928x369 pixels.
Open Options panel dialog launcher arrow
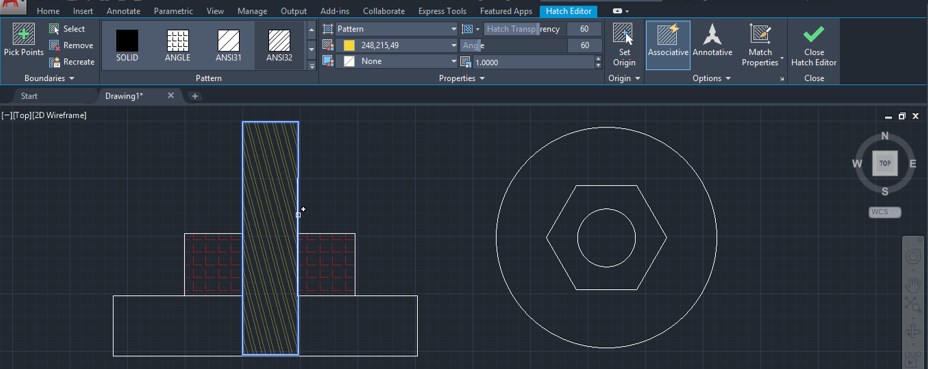pos(782,79)
